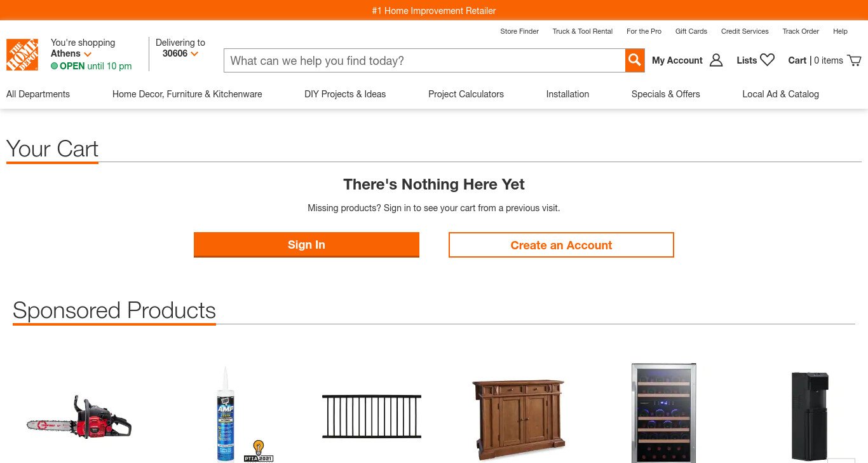
Task: Click the Store Finder link
Action: click(x=519, y=31)
